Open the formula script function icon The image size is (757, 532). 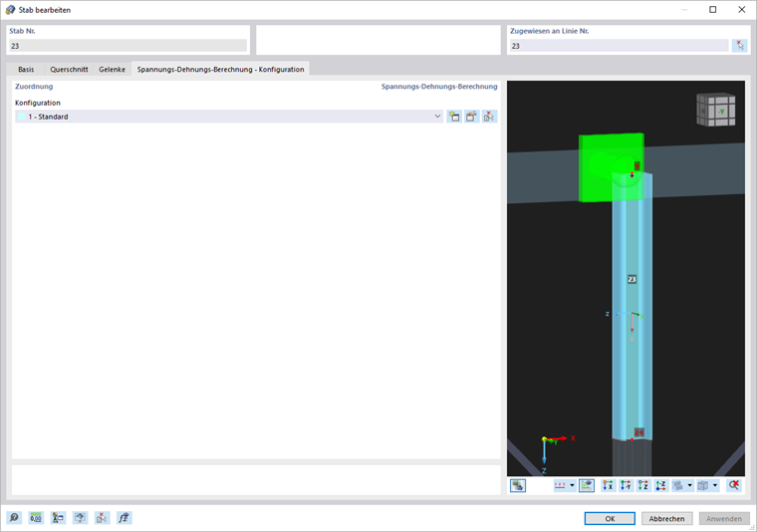pos(125,518)
